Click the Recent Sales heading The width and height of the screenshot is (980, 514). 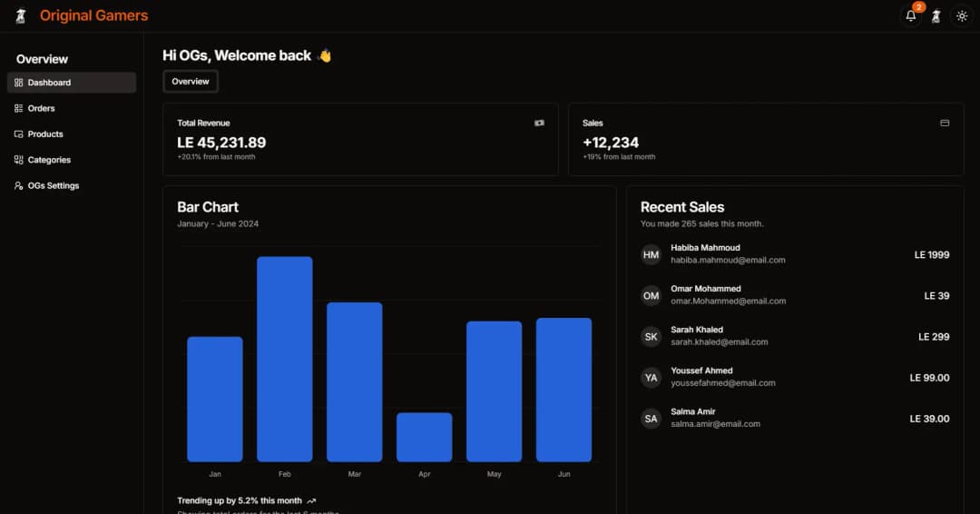[682, 207]
